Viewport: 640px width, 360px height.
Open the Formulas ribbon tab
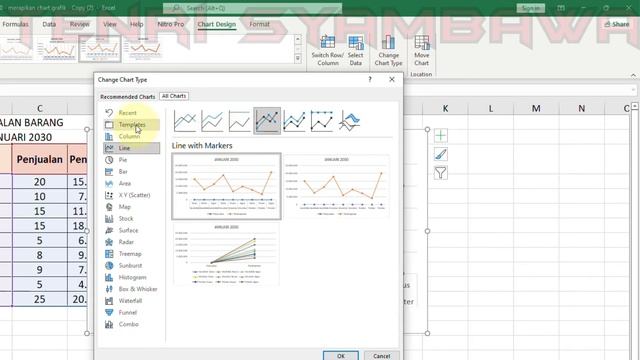pos(15,24)
